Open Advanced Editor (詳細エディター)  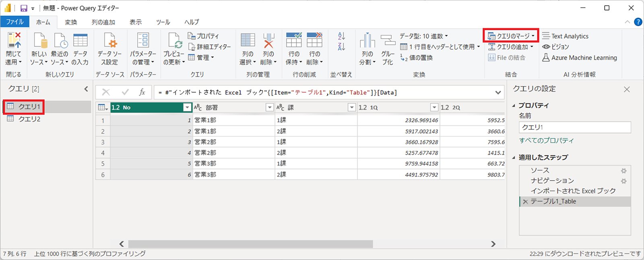click(209, 47)
